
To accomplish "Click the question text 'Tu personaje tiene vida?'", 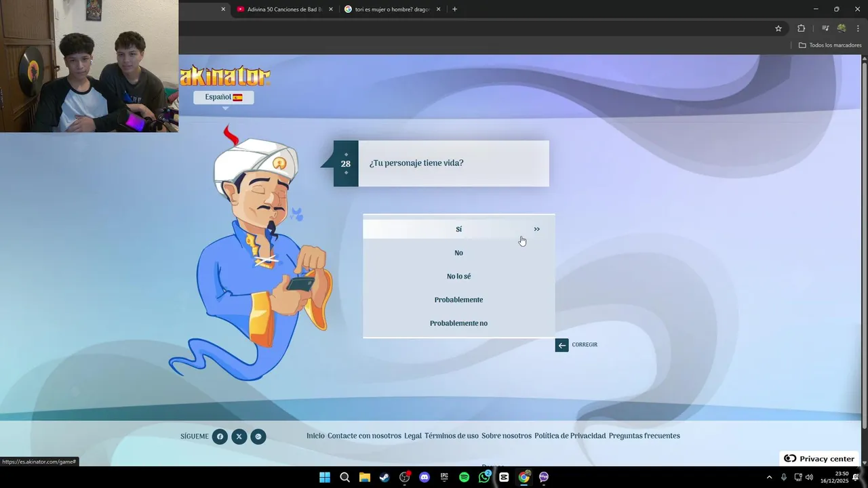I will pos(416,163).
